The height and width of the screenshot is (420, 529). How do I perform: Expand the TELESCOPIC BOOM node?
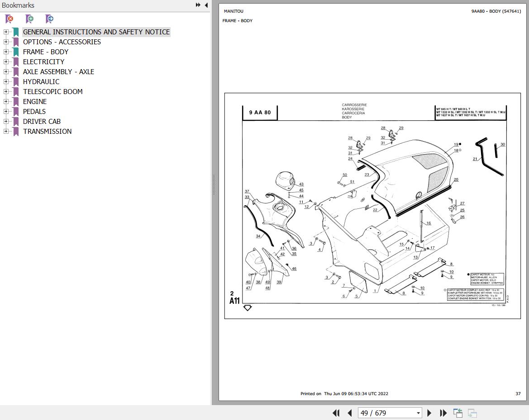pyautogui.click(x=6, y=91)
